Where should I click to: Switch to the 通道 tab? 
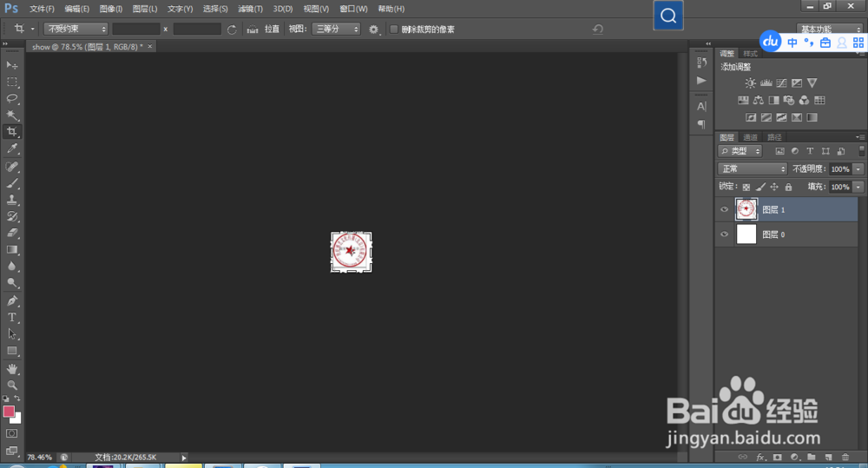click(750, 137)
